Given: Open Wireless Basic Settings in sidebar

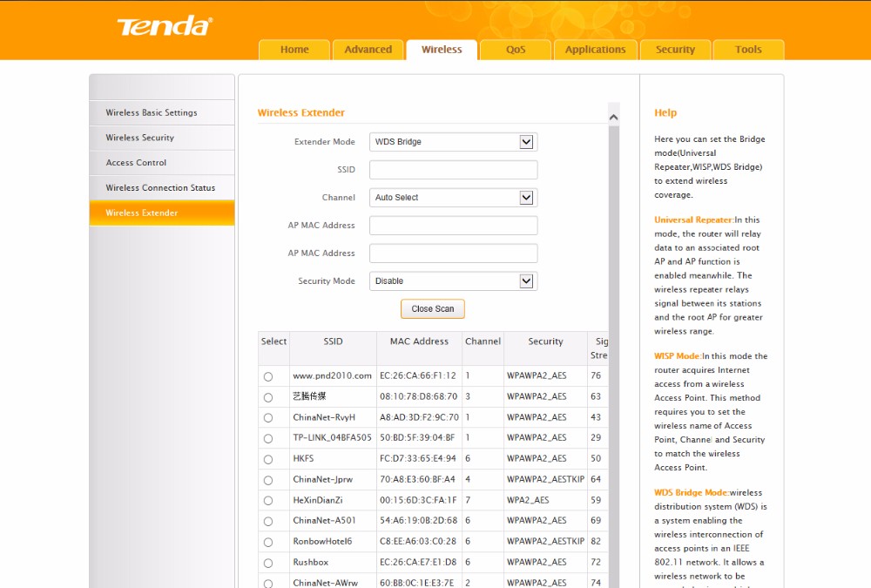Looking at the screenshot, I should point(152,112).
